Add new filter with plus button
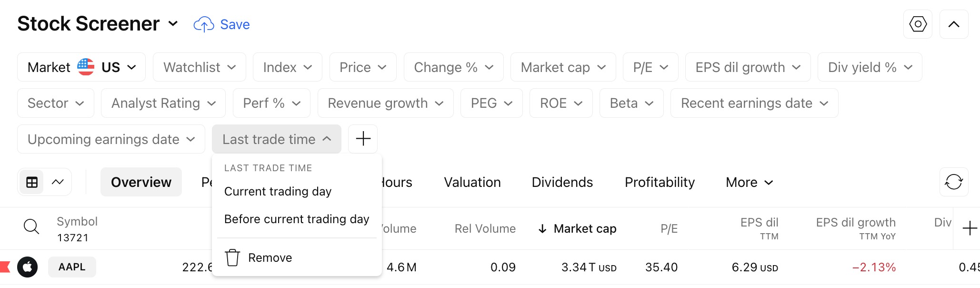Viewport: 980px width, 288px height. [363, 139]
